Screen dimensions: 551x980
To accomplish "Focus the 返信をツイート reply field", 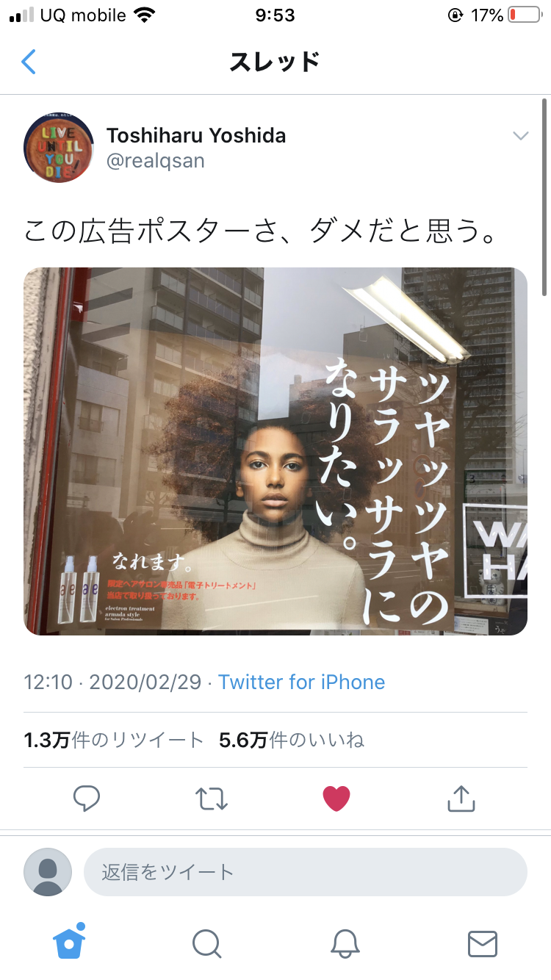I will click(306, 872).
